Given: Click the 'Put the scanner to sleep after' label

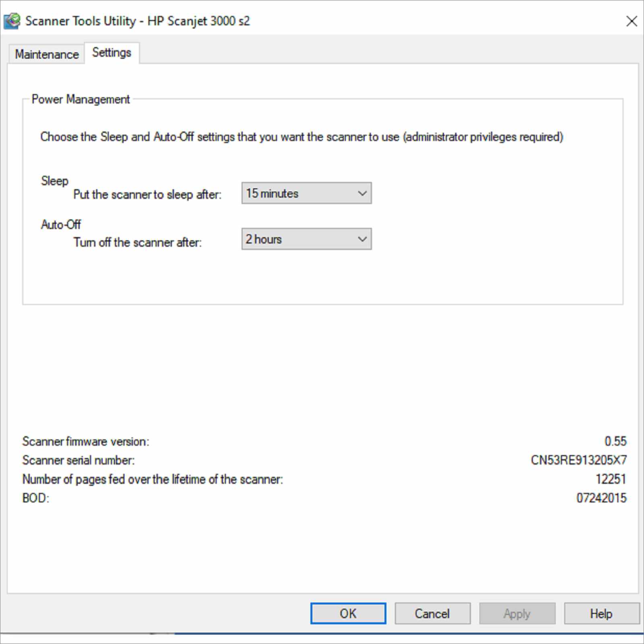Looking at the screenshot, I should (147, 195).
